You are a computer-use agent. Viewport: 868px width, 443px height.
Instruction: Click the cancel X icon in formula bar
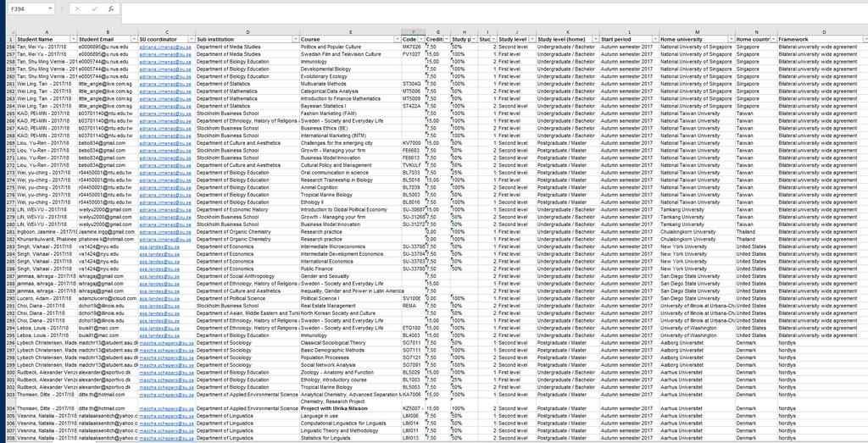point(77,9)
